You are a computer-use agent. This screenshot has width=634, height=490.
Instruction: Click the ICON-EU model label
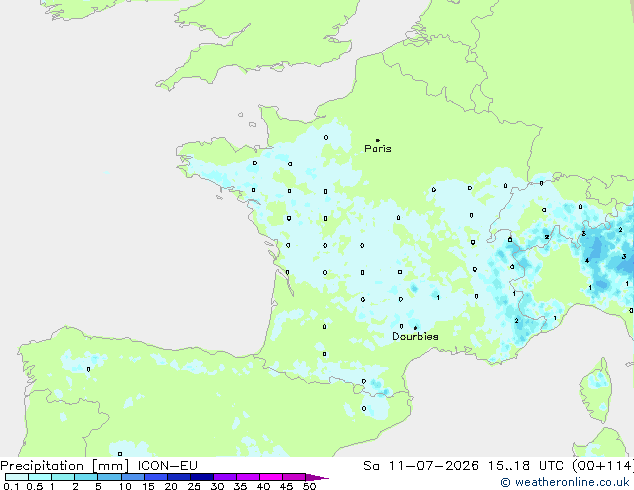point(167,466)
